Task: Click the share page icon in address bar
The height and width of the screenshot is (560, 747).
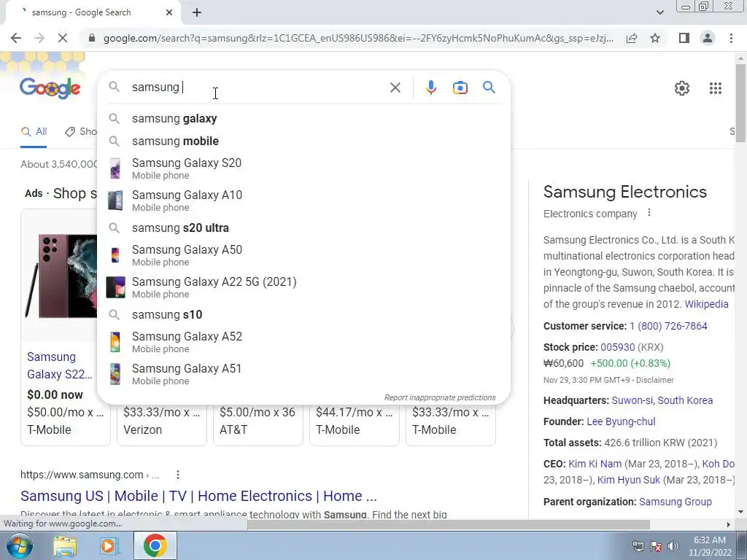Action: pyautogui.click(x=632, y=38)
